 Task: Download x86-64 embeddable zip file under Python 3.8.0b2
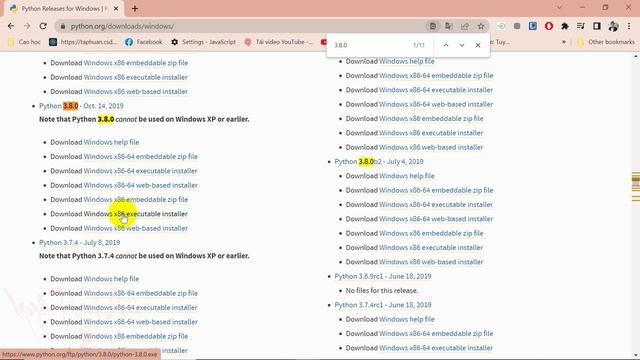(436, 190)
